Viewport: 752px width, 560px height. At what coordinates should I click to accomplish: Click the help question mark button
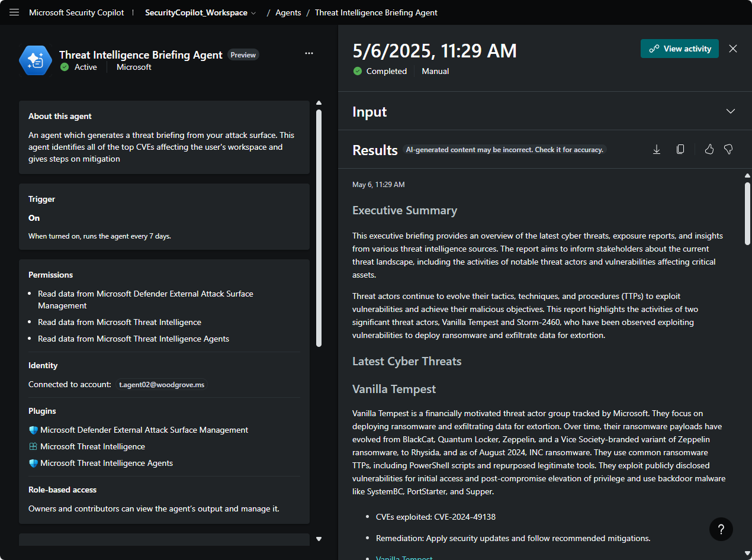click(x=721, y=529)
